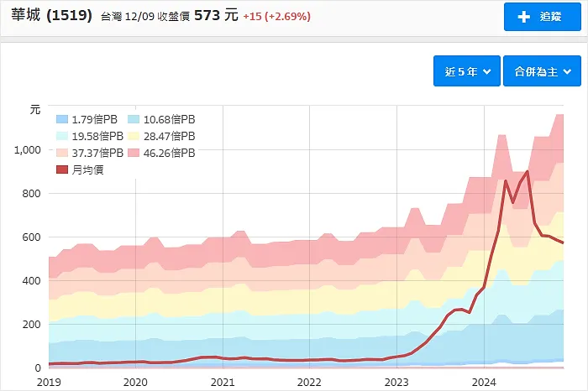Viewport: 588px width, 391px height.
Task: Toggle the 37.37倍PB legend series
Action: (x=90, y=154)
